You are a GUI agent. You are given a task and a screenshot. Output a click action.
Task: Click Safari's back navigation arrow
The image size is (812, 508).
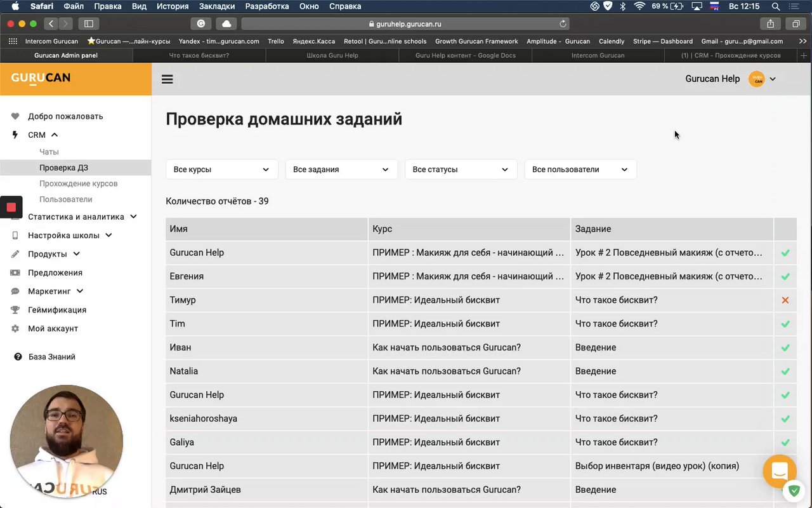tap(51, 23)
